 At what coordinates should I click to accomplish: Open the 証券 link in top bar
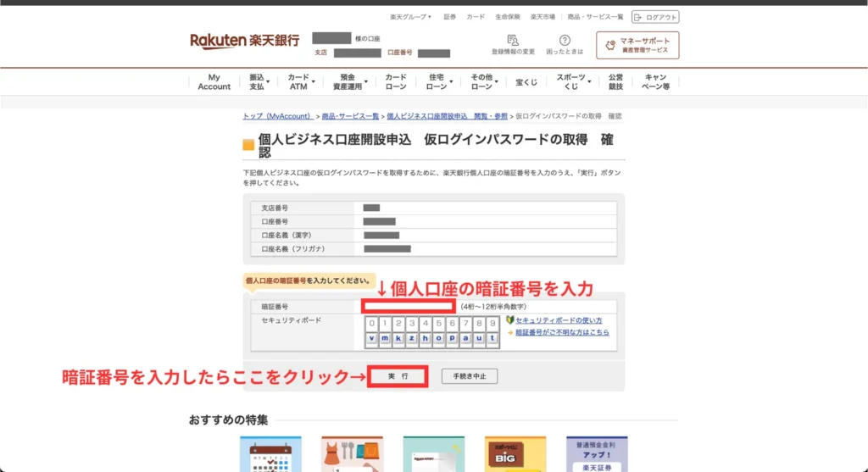tap(449, 17)
